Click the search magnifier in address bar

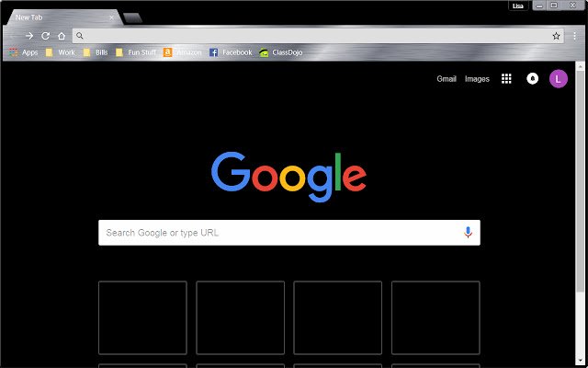(80, 36)
